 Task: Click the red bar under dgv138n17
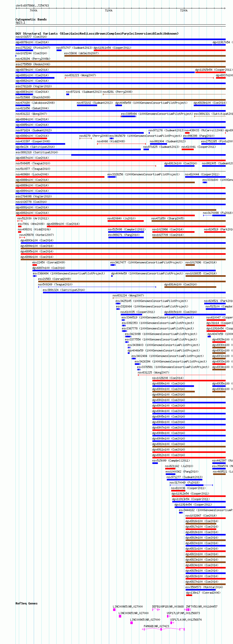click(x=189, y=595)
